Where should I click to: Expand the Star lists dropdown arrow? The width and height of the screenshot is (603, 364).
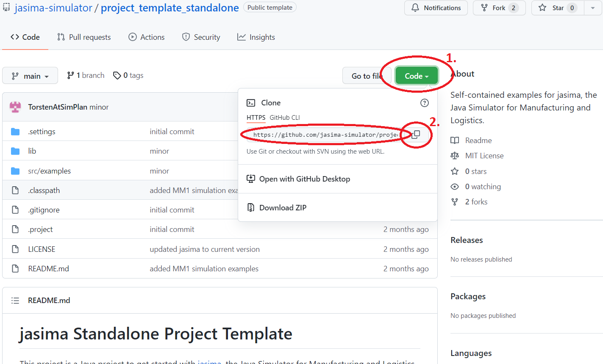tap(592, 8)
